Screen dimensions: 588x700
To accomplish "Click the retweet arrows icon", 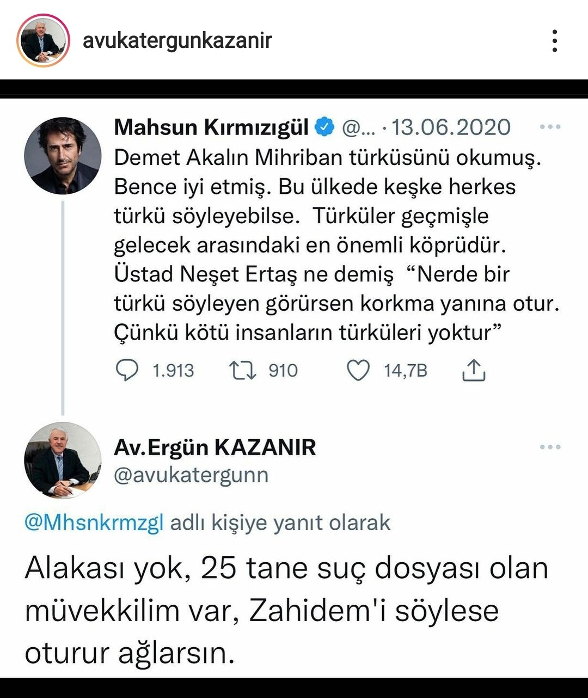I will pyautogui.click(x=242, y=370).
